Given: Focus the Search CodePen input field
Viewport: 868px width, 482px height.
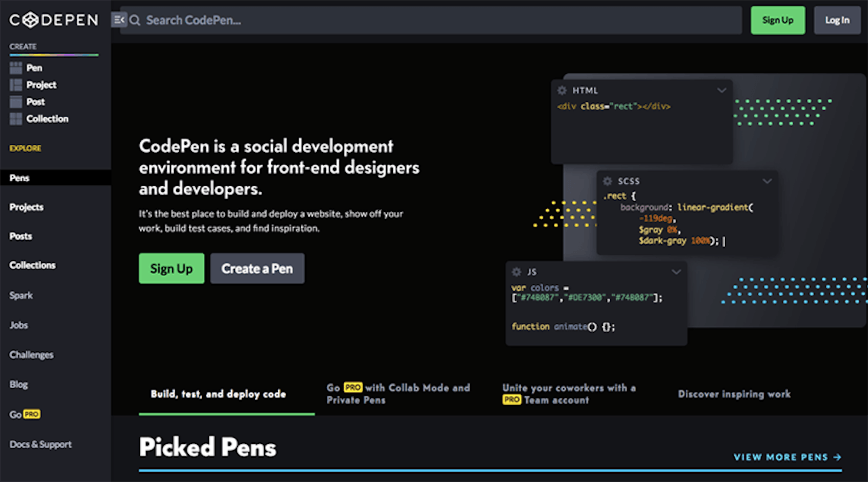Looking at the screenshot, I should tap(431, 20).
